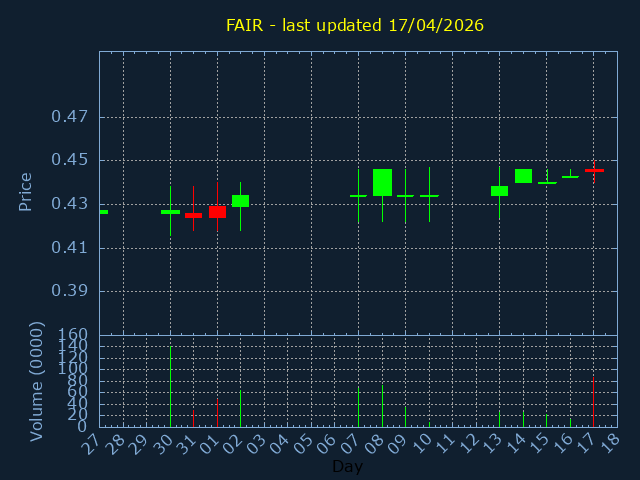
Task: Click the red cross candle on day 17
Action: [594, 171]
